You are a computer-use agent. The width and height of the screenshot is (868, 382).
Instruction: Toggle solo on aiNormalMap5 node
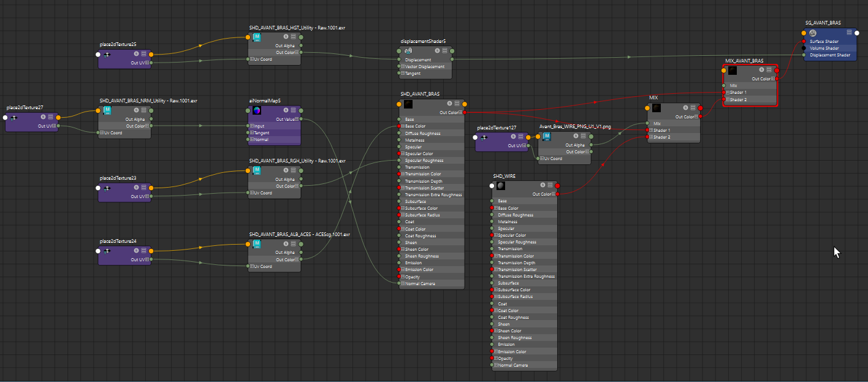(x=286, y=110)
